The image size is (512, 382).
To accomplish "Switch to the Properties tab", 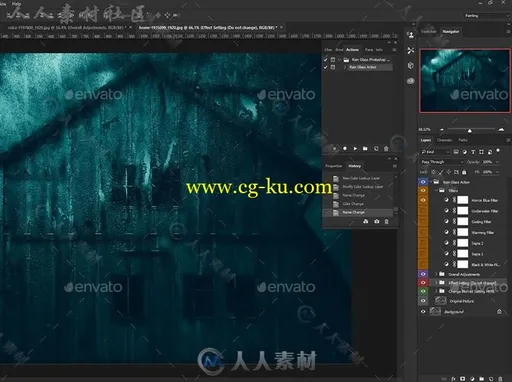I will coord(334,166).
